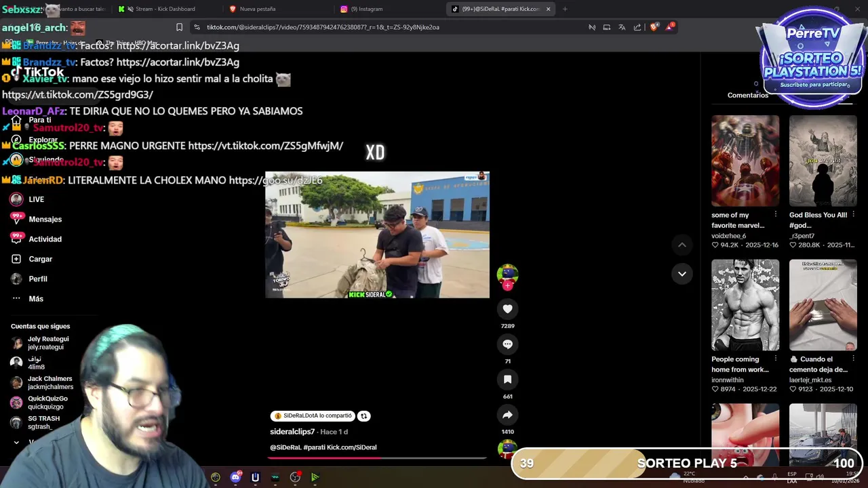
Task: Share the video using the arrow icon
Action: tap(507, 415)
